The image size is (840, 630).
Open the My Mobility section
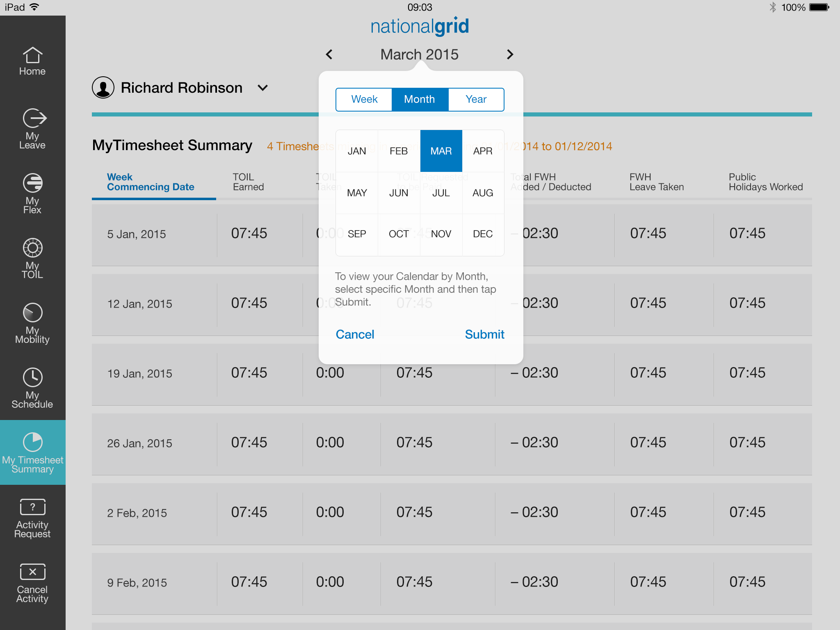(x=32, y=323)
